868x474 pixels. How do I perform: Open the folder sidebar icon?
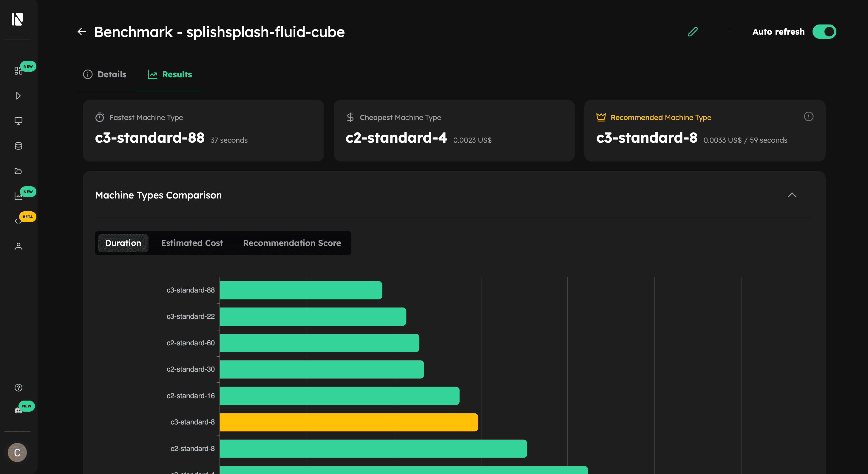coord(18,171)
